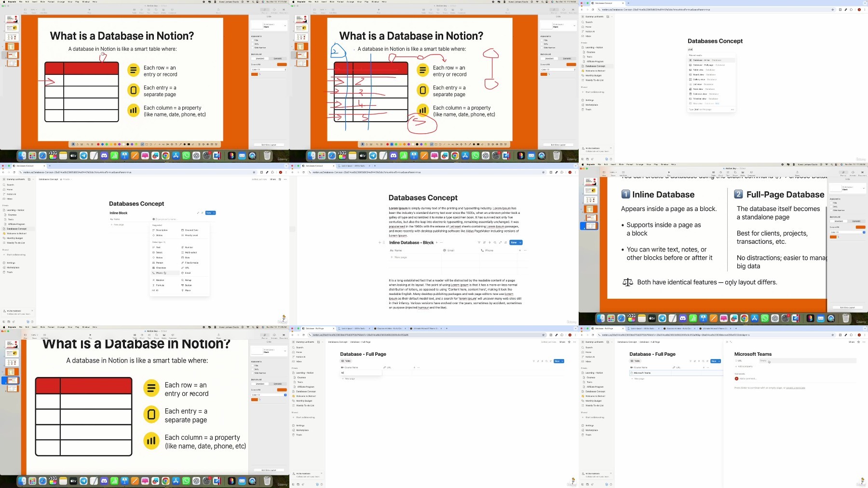Open search in Inline Database - Block toolbar
The width and height of the screenshot is (868, 488).
[x=495, y=242]
